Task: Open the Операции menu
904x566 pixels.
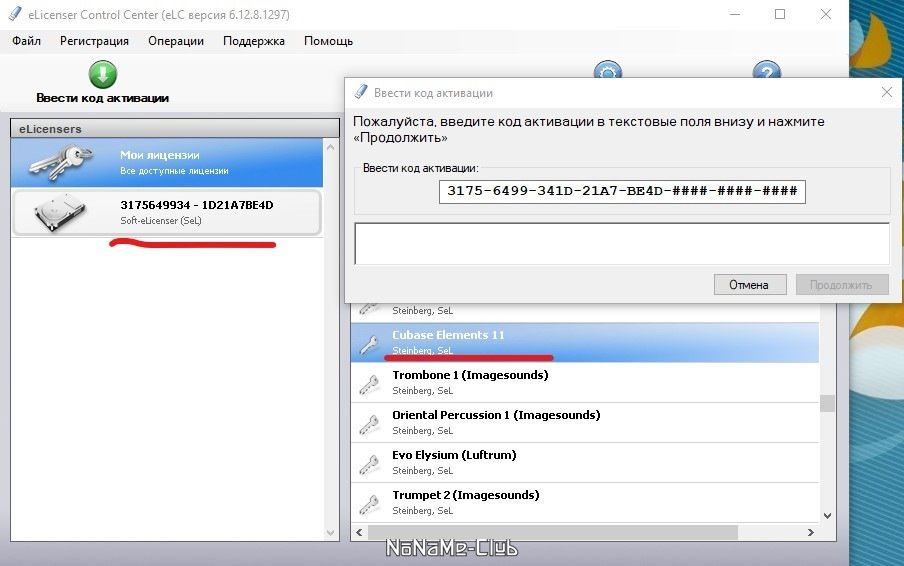Action: click(176, 41)
